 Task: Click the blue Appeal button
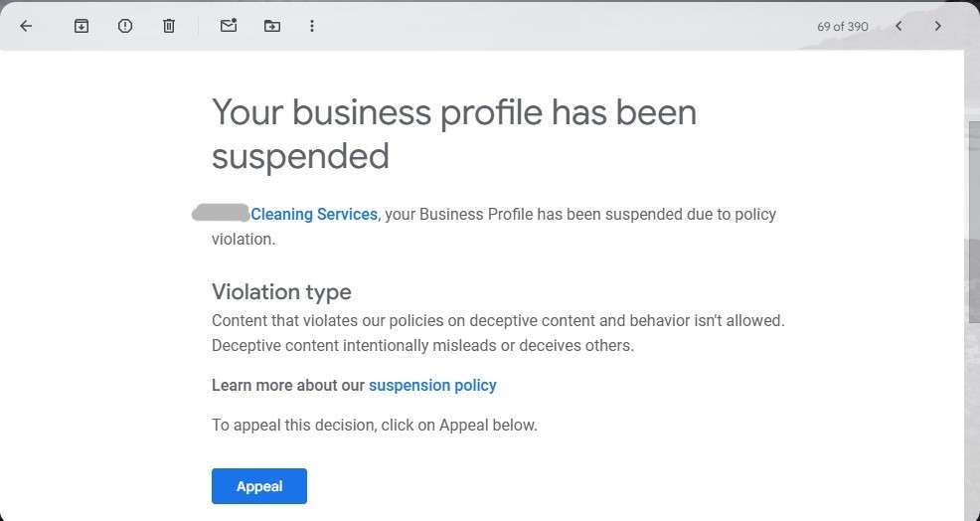pyautogui.click(x=258, y=486)
